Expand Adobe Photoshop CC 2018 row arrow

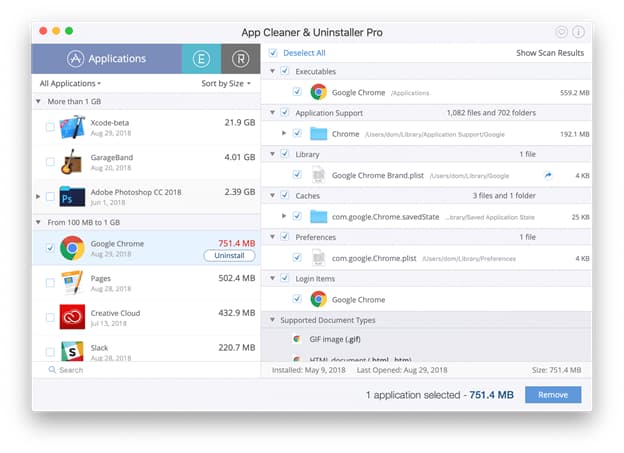coord(38,196)
